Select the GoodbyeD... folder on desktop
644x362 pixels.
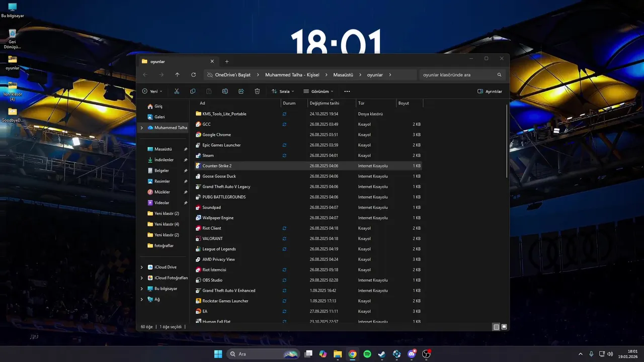[13, 115]
